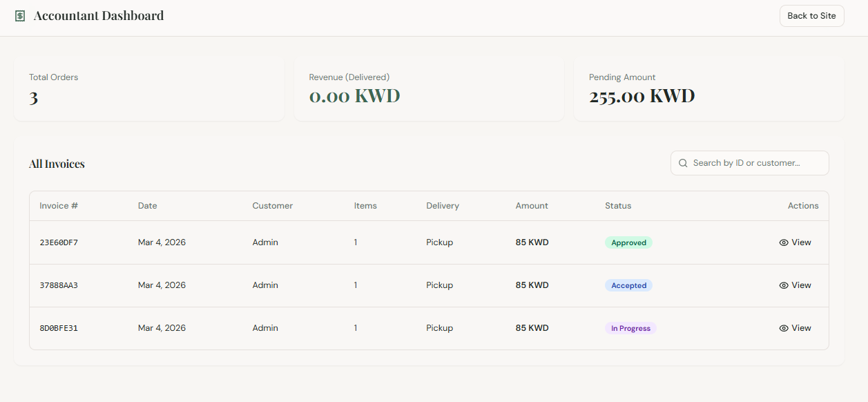Select the Approved status badge

pyautogui.click(x=628, y=242)
